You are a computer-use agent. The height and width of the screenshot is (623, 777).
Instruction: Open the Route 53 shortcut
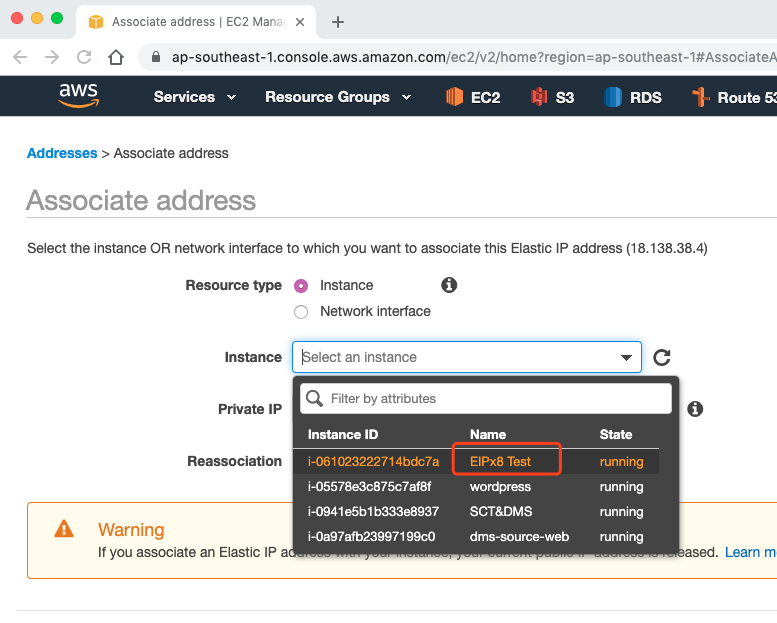(x=734, y=97)
